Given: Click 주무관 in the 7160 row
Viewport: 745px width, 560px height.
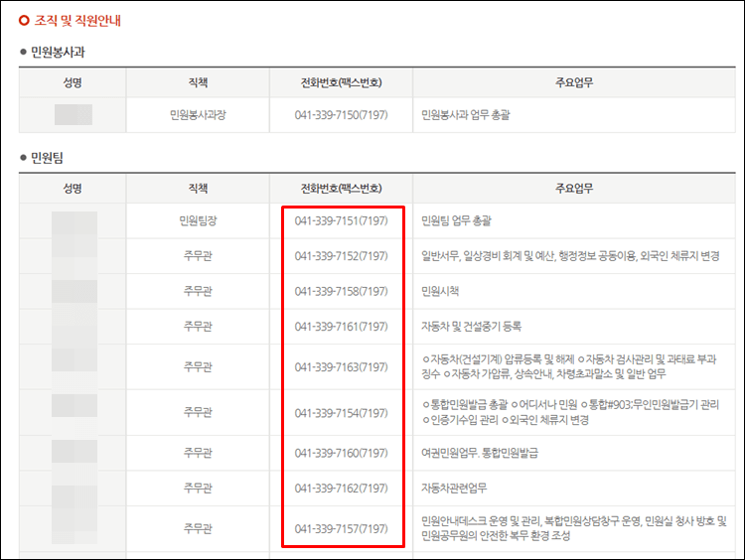Looking at the screenshot, I should 198,453.
